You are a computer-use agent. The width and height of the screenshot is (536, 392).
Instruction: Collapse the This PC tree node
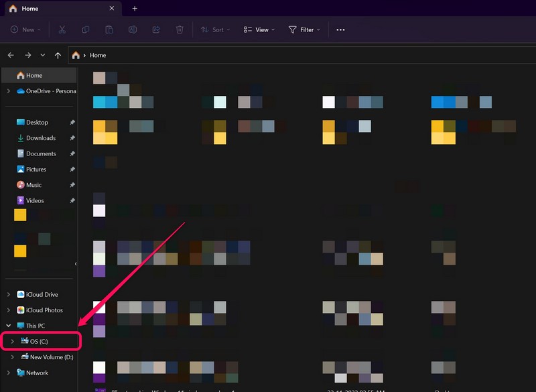[x=8, y=326]
